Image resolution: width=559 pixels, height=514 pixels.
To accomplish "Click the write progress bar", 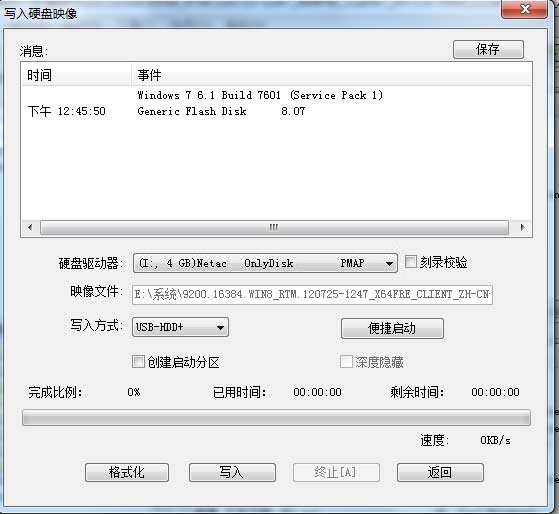I will point(276,417).
